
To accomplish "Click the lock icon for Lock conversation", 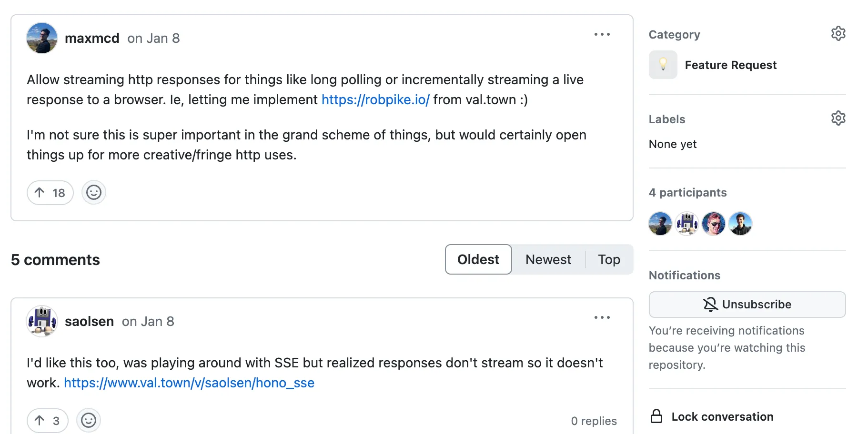I will tap(656, 416).
